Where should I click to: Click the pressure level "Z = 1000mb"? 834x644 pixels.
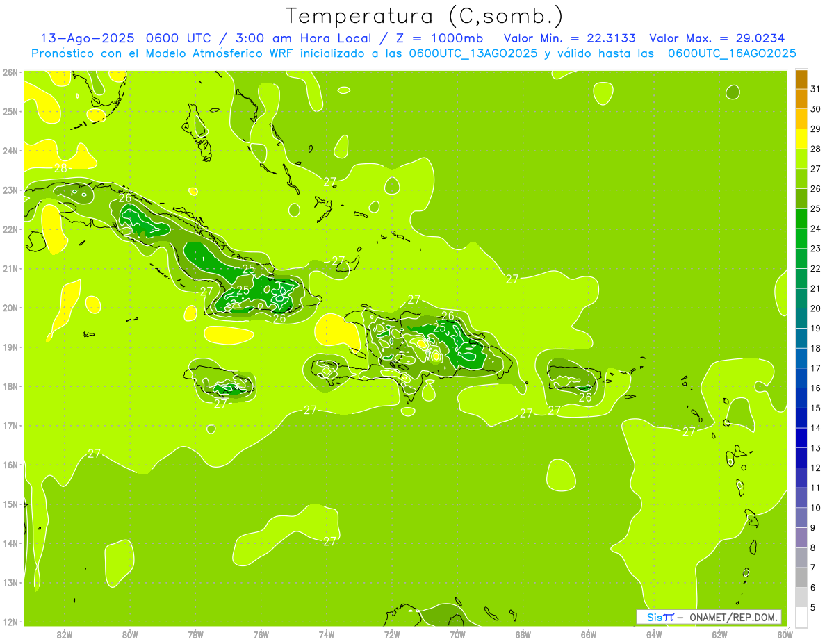pyautogui.click(x=439, y=38)
